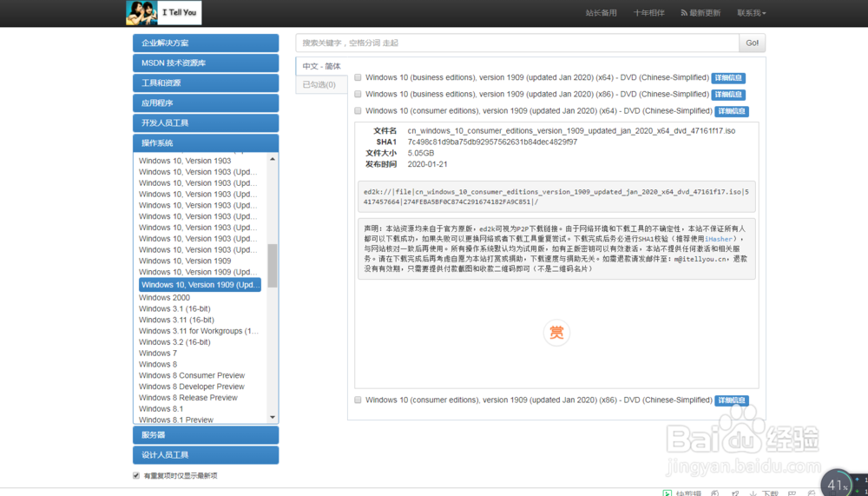Select 'Windows 10, Version 1909' without Upd suffix
Screen dimensions: 868x496
pyautogui.click(x=185, y=261)
